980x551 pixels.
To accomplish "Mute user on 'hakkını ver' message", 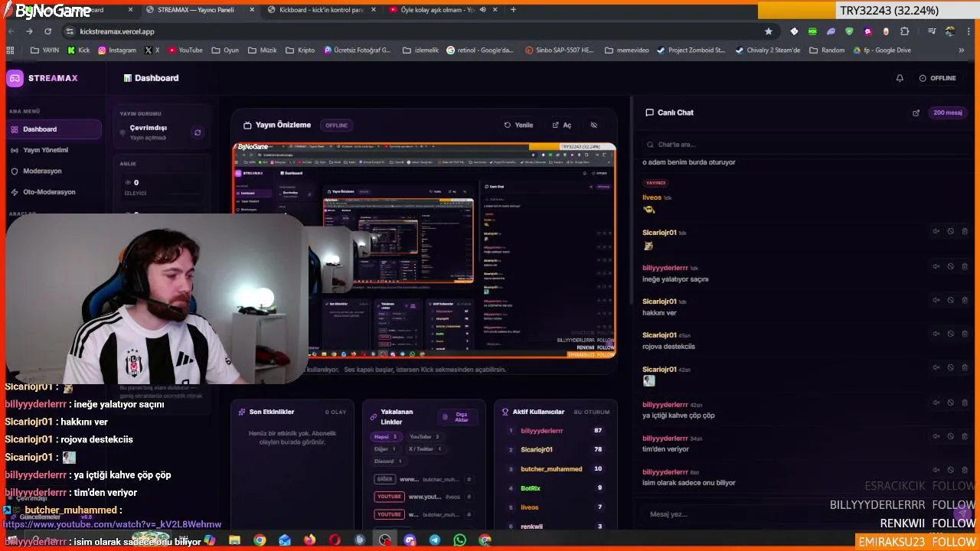I will click(936, 300).
